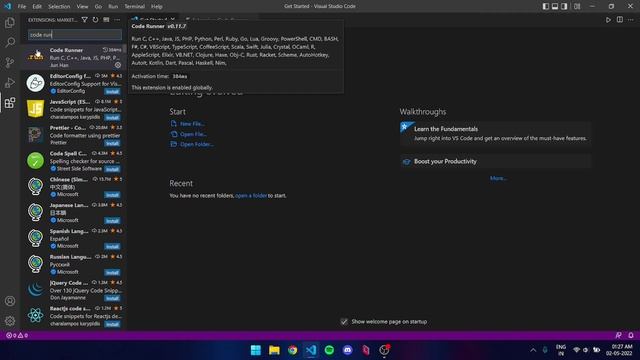Install the Spanish language pack

point(112,247)
